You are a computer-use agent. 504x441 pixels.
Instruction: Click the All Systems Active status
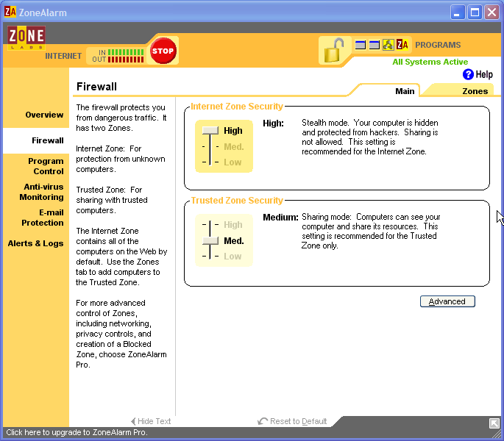[x=430, y=62]
